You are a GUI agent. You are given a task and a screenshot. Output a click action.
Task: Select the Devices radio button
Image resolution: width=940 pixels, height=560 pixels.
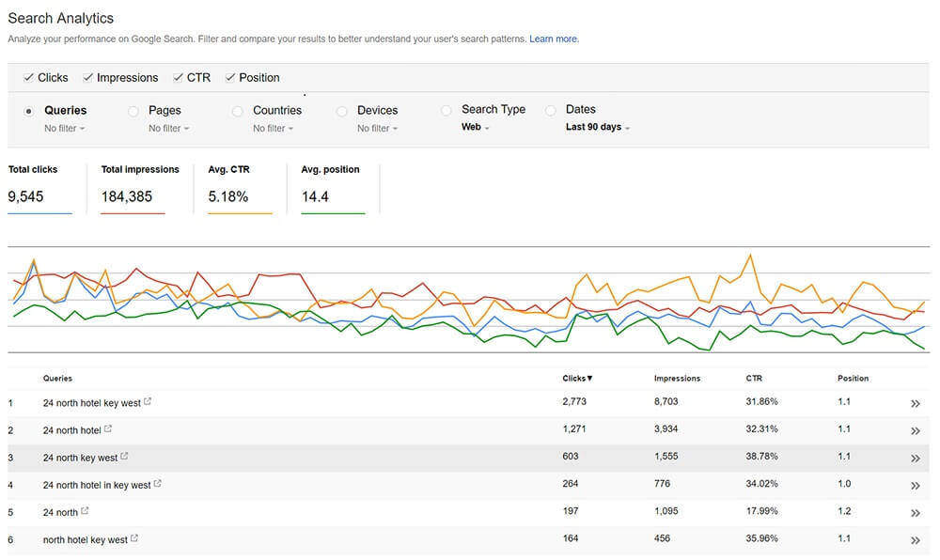pyautogui.click(x=342, y=111)
